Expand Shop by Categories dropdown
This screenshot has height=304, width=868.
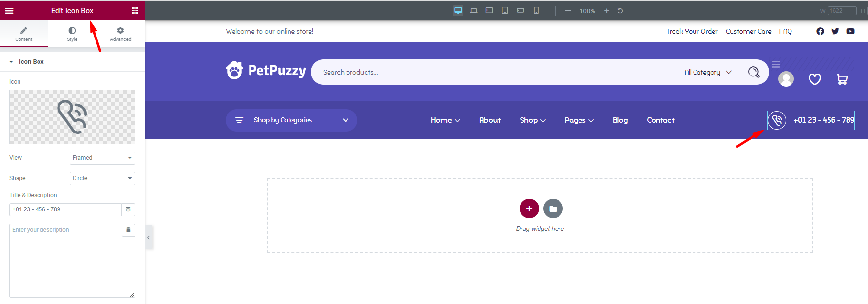tap(291, 120)
